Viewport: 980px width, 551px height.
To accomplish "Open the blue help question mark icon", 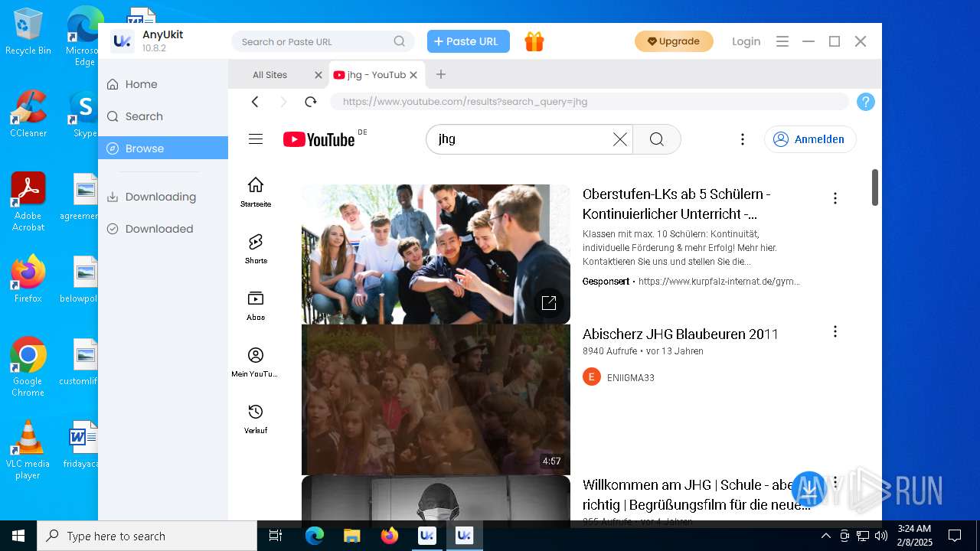I will pos(865,102).
